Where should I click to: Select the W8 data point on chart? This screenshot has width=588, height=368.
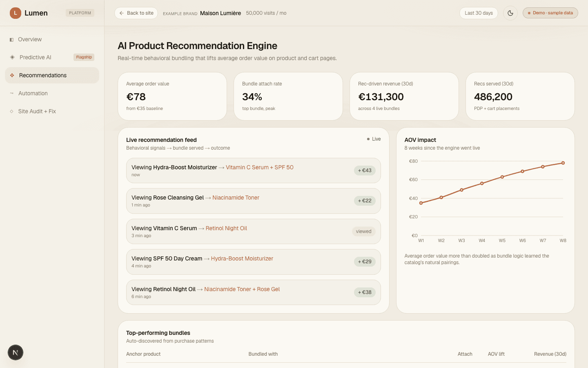[563, 163]
